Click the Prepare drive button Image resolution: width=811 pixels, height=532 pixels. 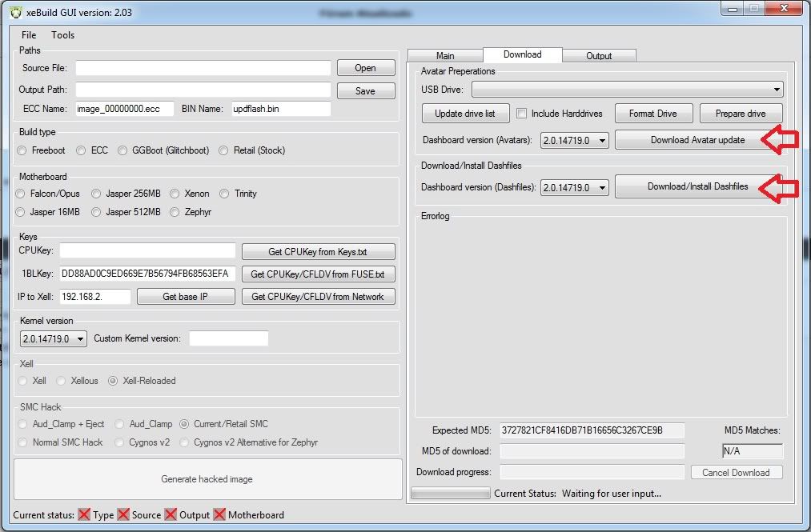[x=741, y=114]
